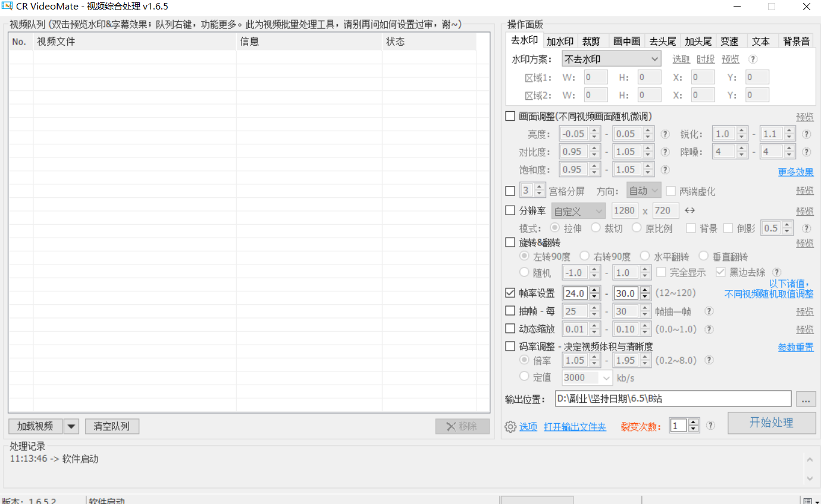Viewport: 821px width, 504px height.
Task: Click the 开始处理 button
Action: [771, 423]
